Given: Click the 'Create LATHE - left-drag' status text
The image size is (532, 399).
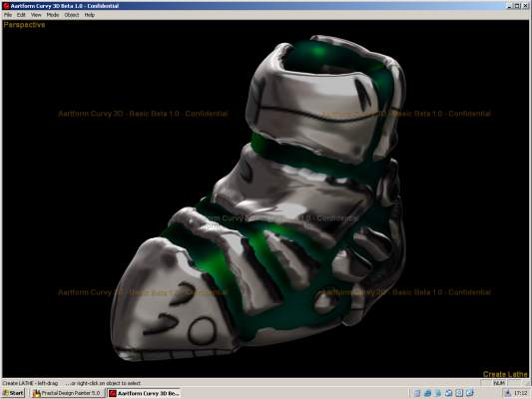Looking at the screenshot, I should click(x=30, y=383).
